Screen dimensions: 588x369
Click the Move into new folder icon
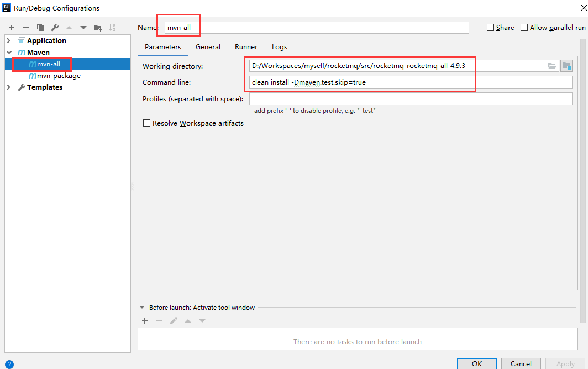(x=98, y=28)
